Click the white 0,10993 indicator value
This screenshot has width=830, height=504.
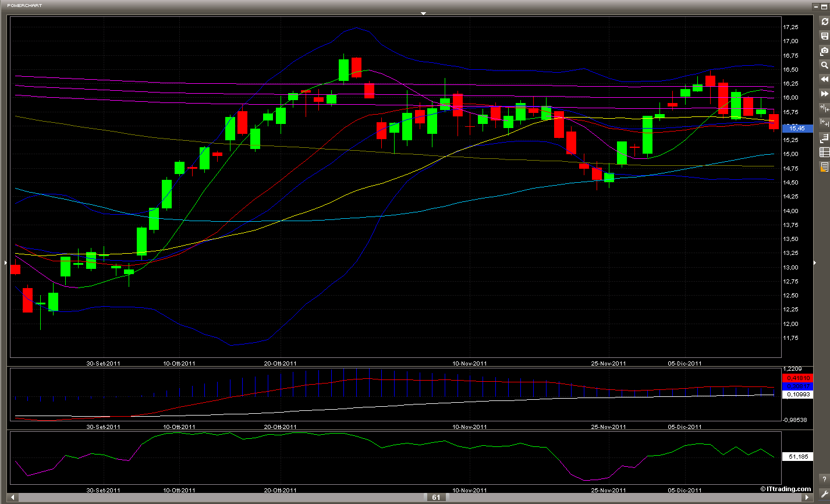tap(798, 394)
